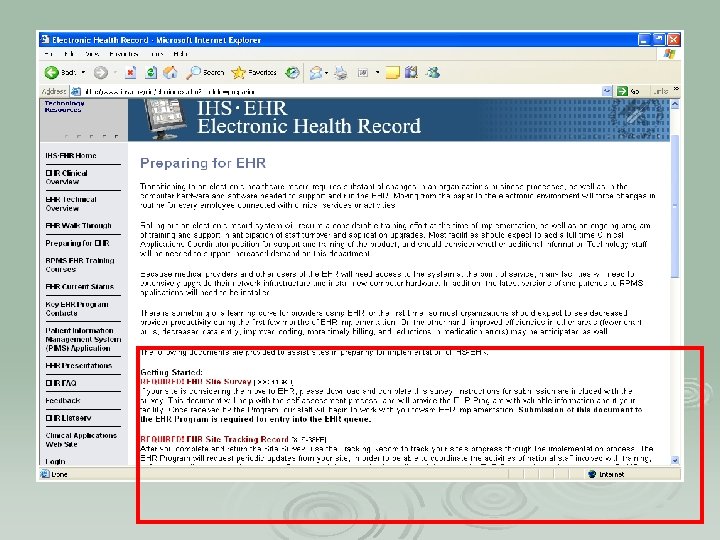Print the page using printer icon
720x540 pixels.
point(341,73)
